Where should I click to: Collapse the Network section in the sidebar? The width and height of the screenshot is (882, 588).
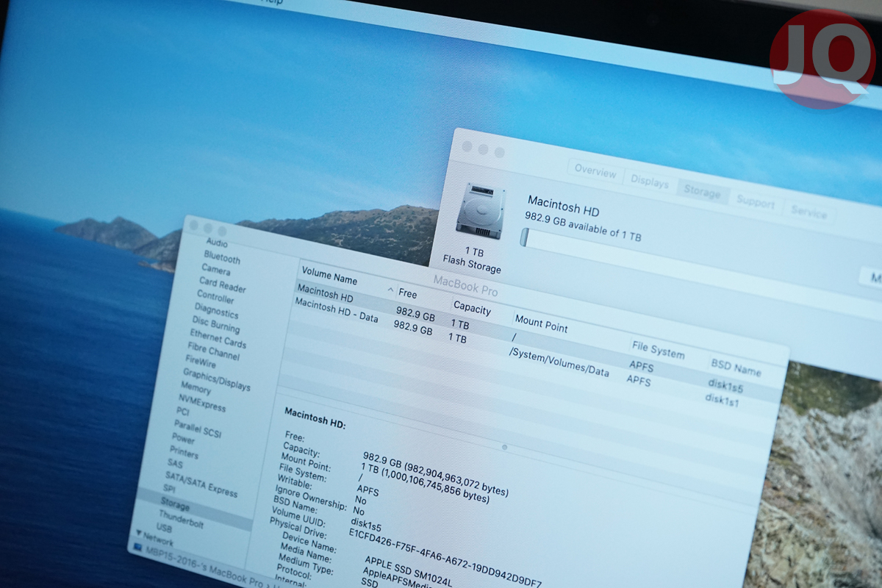tap(138, 533)
